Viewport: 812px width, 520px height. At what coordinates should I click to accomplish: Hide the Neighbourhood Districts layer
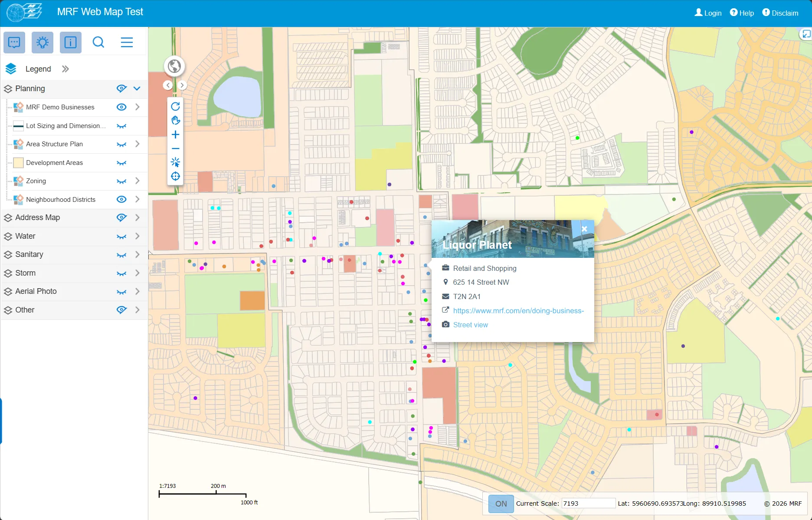[x=121, y=200]
